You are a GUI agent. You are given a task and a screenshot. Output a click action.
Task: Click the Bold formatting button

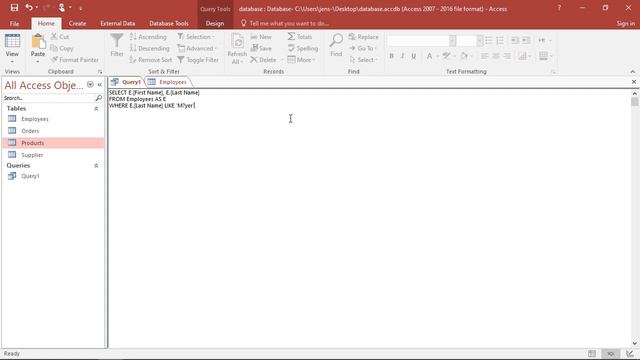[x=391, y=56]
